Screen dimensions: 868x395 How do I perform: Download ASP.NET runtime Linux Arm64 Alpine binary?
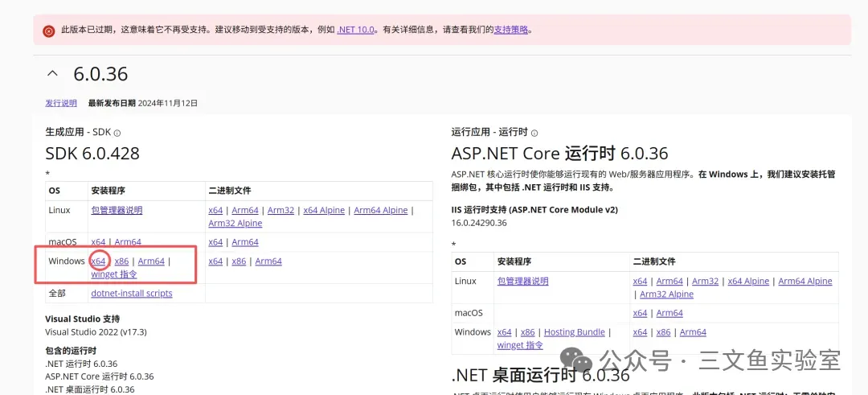805,281
